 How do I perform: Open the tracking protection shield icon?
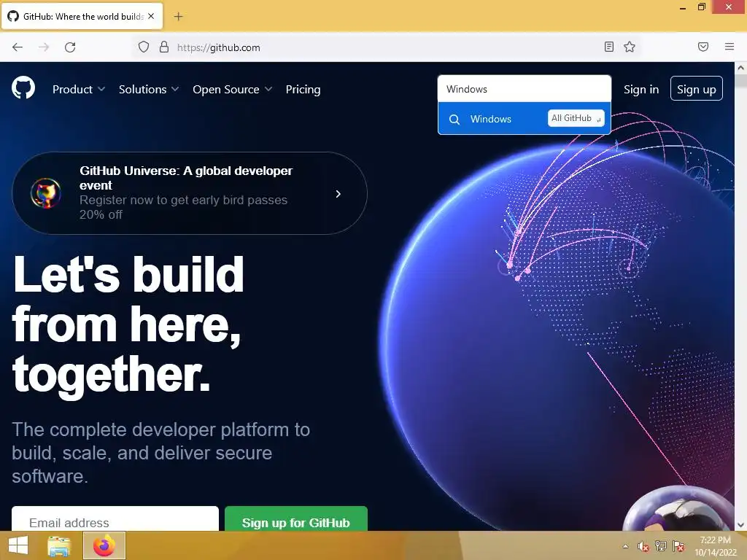click(x=144, y=47)
